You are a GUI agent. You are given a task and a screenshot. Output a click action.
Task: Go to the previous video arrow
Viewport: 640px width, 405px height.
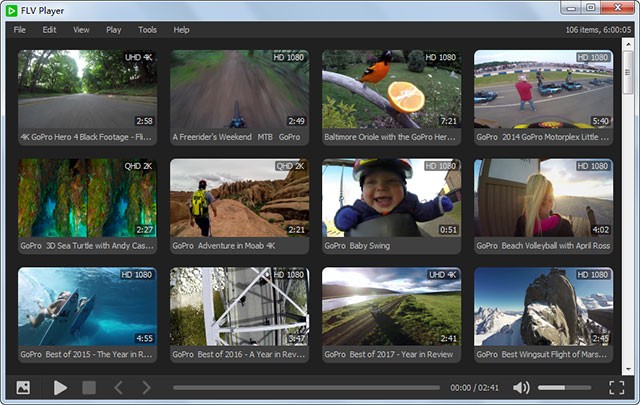pyautogui.click(x=117, y=387)
